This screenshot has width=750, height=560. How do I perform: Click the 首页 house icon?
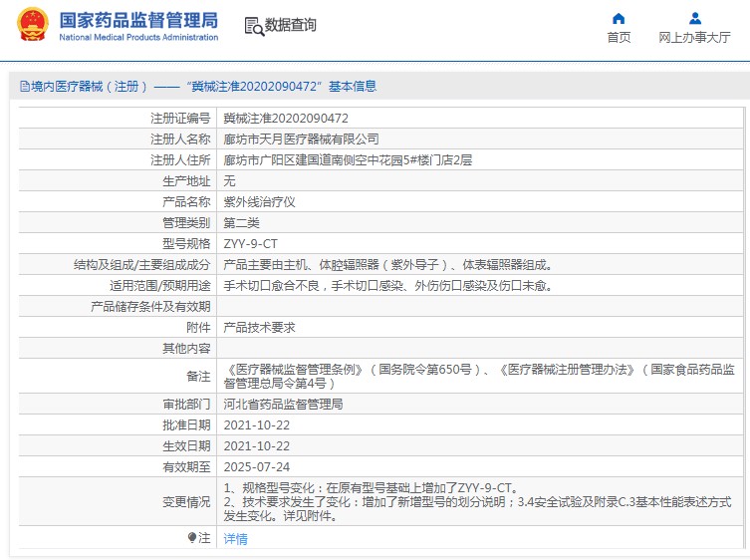(x=619, y=19)
